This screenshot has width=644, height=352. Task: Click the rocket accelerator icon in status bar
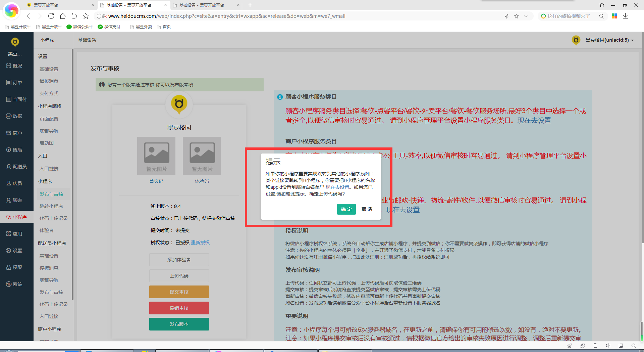tap(570, 346)
